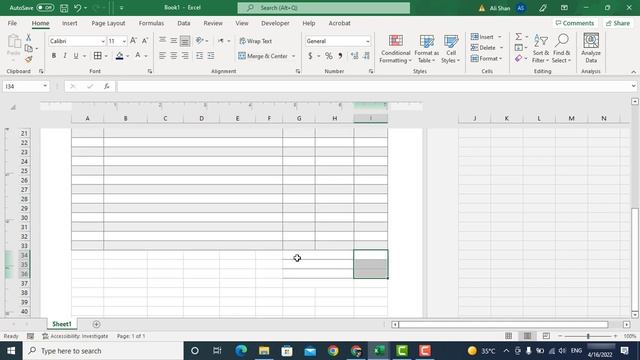This screenshot has height=360, width=640.
Task: Open Find & Select menu
Action: click(562, 49)
